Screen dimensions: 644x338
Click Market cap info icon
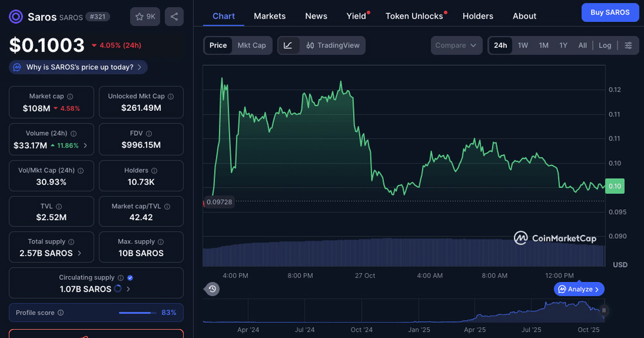(70, 97)
